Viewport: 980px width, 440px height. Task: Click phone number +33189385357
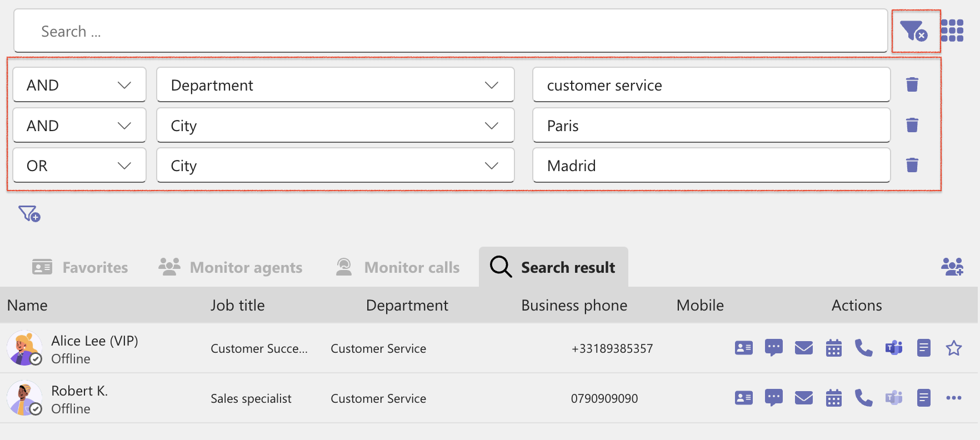612,348
